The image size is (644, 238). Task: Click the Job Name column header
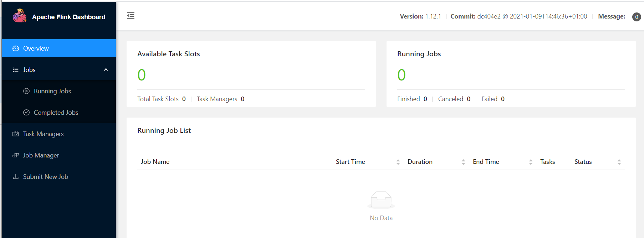coord(155,162)
